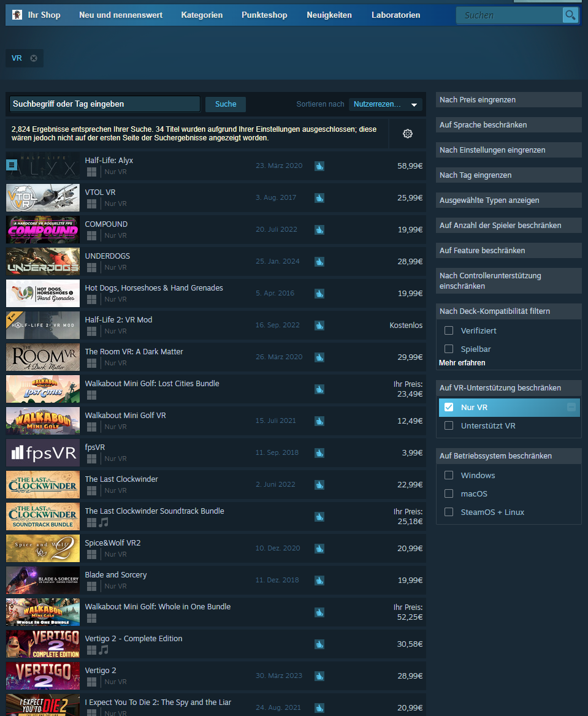Click Windows icon under Walkabout Mini Golf: Lost Cities Bundle
The width and height of the screenshot is (588, 716).
pos(91,395)
